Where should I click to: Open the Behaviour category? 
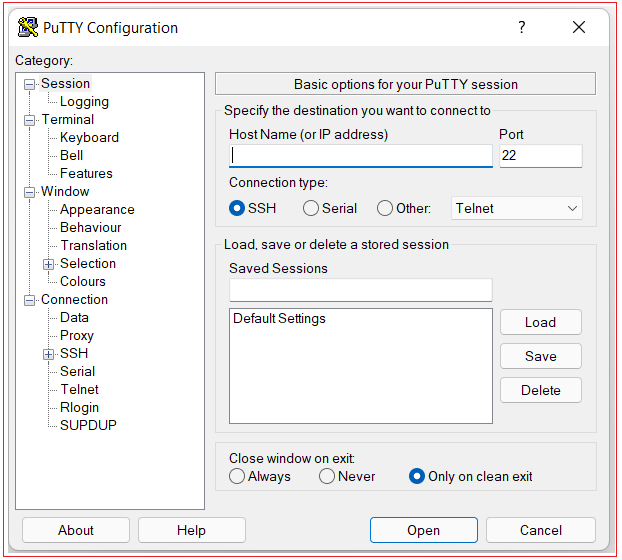(90, 227)
